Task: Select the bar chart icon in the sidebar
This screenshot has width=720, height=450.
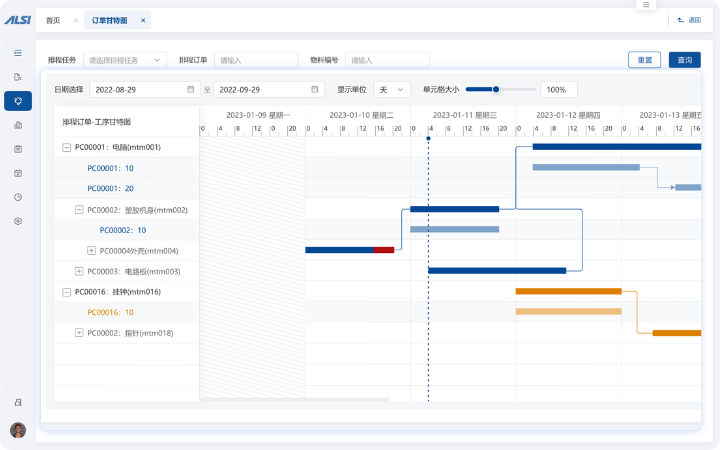Action: [18, 125]
